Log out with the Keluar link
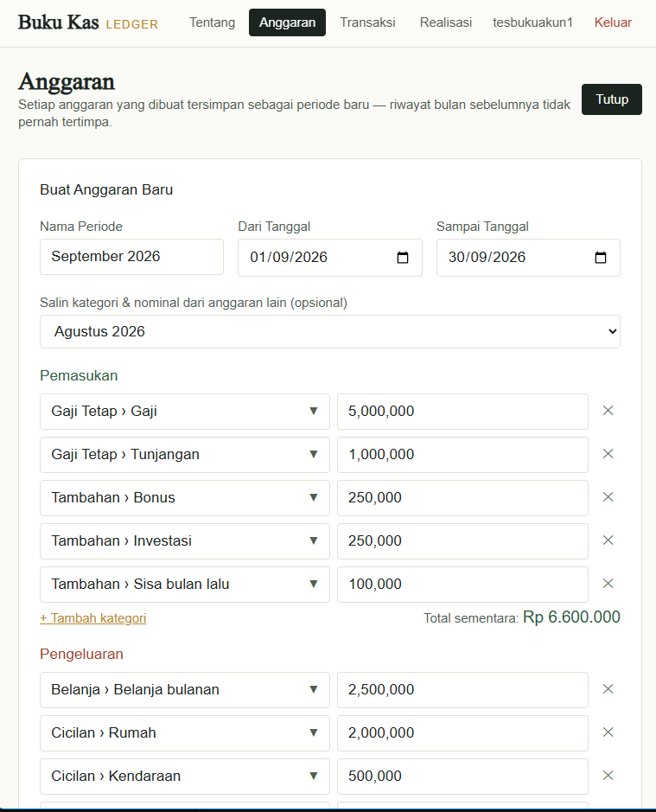Screen dimensions: 656x812 click(x=613, y=22)
